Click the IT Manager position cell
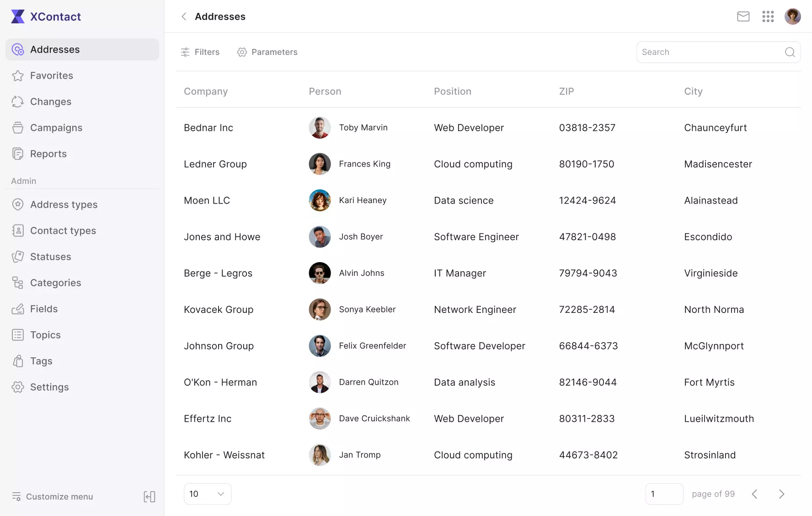Viewport: 812px width, 516px height. click(x=460, y=273)
